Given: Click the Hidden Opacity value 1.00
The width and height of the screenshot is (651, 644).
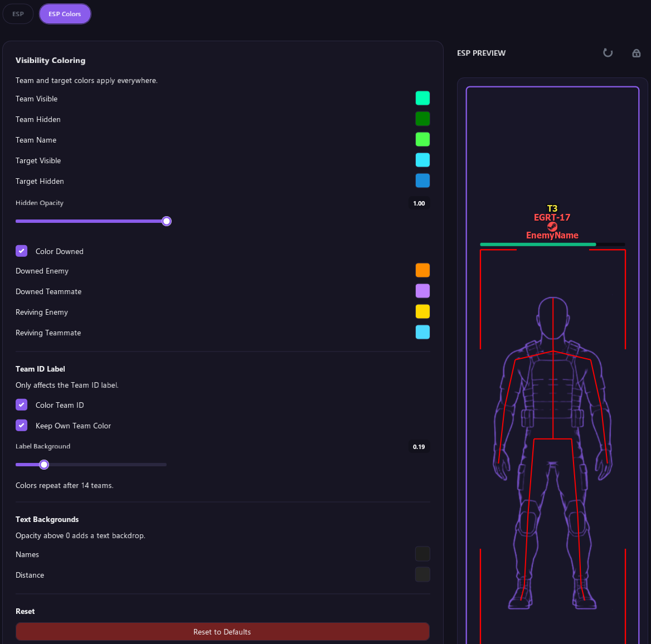Looking at the screenshot, I should [x=419, y=203].
